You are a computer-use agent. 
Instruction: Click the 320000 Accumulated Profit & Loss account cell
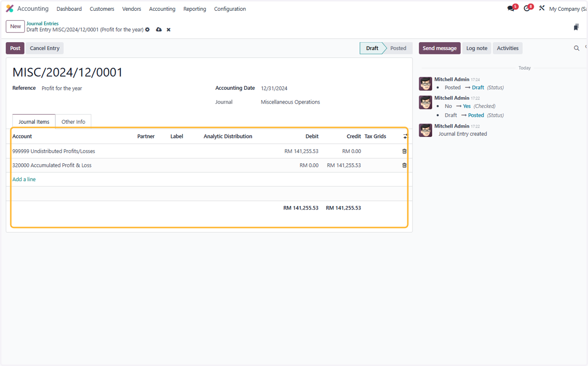coord(52,165)
